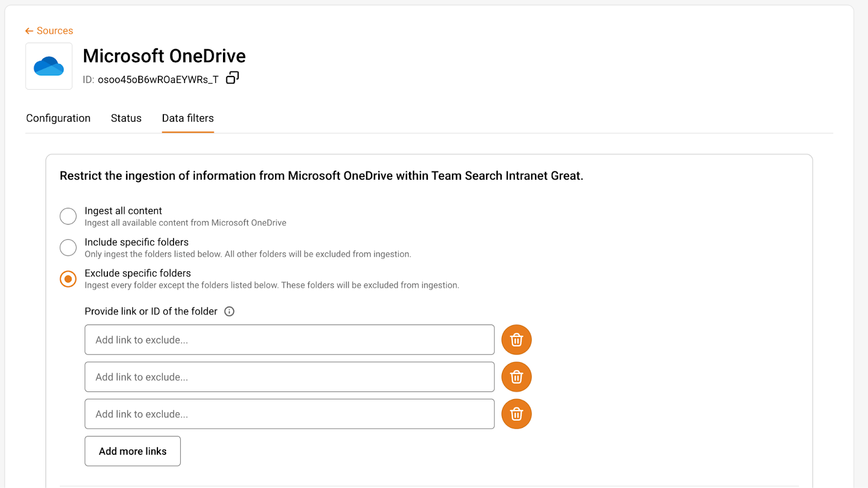Show info tooltip for folder link or ID
868x488 pixels.
pyautogui.click(x=229, y=312)
